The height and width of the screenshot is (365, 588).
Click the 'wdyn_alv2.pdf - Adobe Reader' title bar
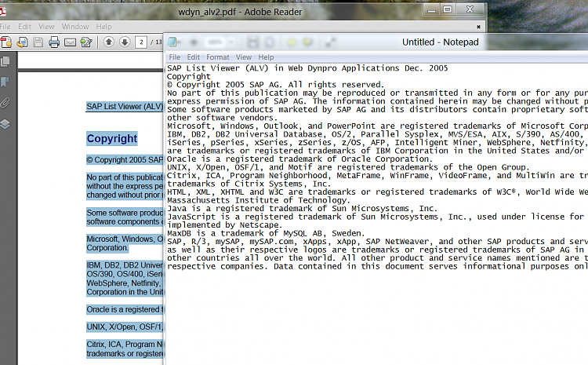tap(240, 12)
